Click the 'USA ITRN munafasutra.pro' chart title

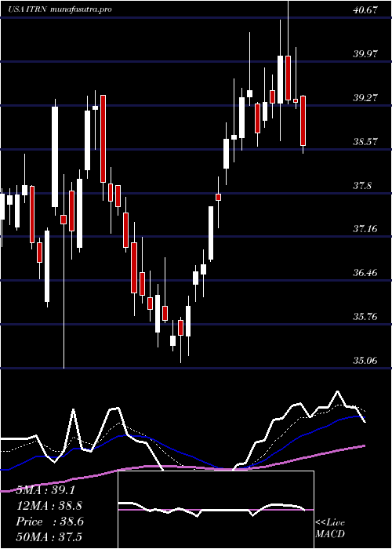[60, 9]
